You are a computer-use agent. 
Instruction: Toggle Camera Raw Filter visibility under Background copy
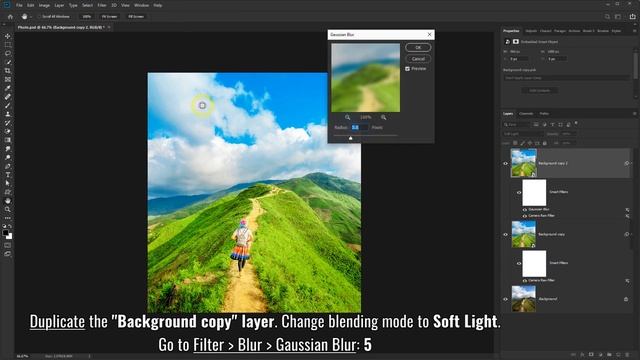524,281
